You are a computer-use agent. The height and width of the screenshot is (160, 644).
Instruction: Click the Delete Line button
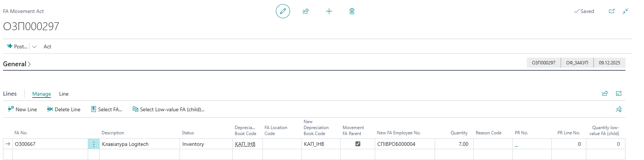pyautogui.click(x=64, y=109)
